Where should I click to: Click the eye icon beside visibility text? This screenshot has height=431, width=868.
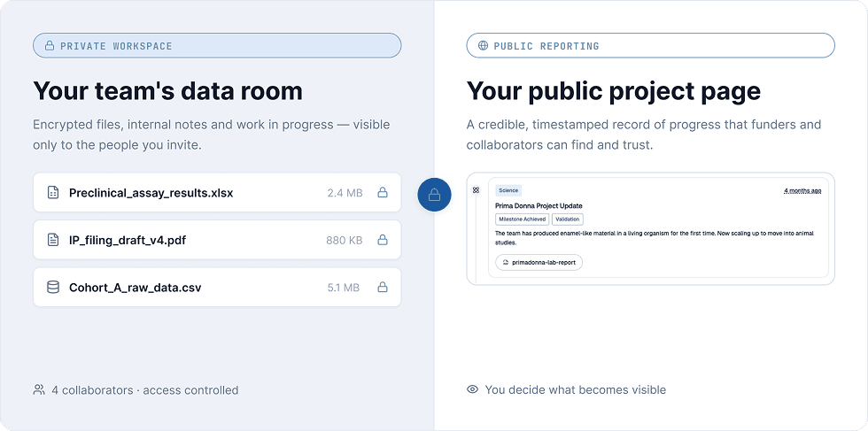coord(472,389)
